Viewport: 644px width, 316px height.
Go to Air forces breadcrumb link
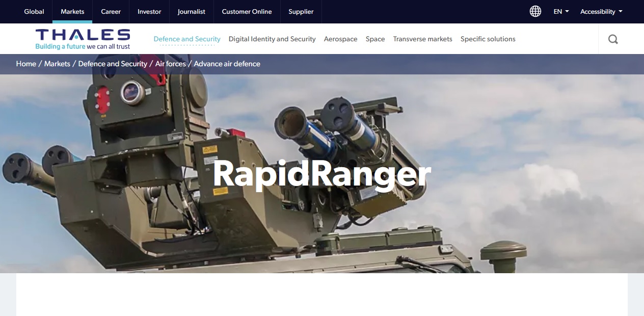[x=170, y=64]
